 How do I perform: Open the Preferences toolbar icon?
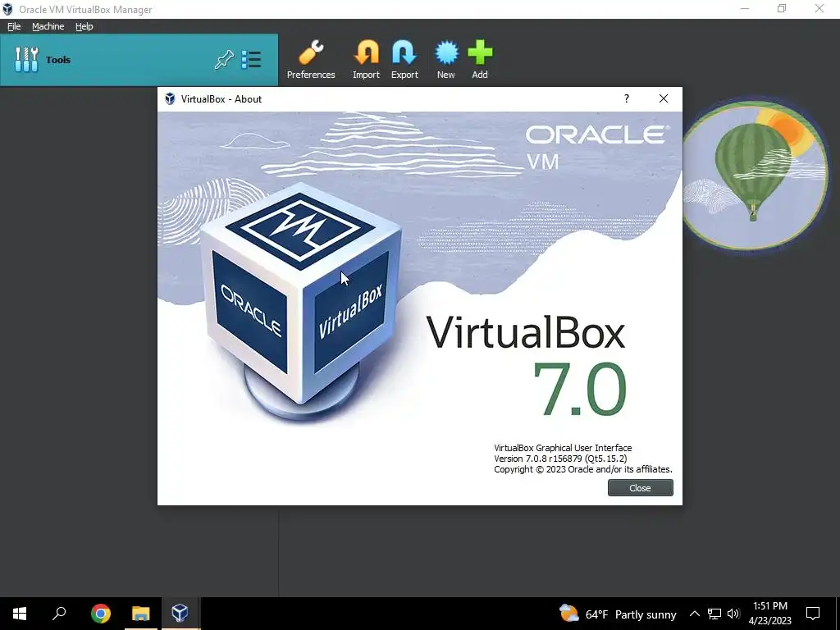point(311,59)
